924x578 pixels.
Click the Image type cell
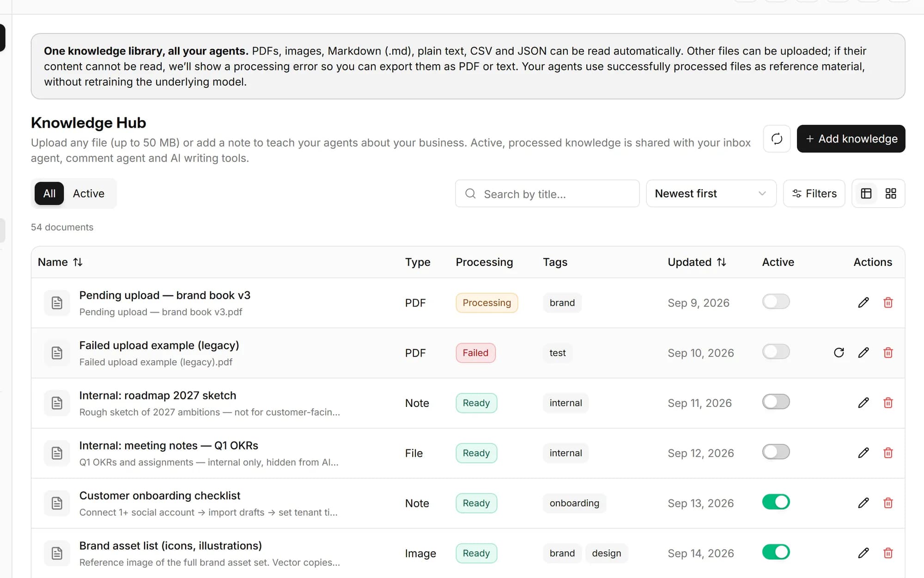[x=420, y=553]
